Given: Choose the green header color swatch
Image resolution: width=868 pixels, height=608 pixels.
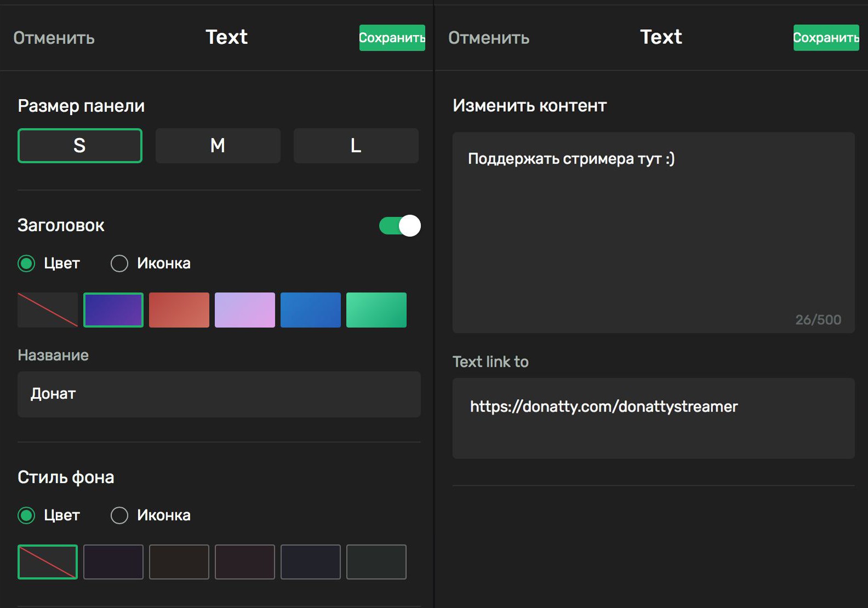Looking at the screenshot, I should 376,310.
